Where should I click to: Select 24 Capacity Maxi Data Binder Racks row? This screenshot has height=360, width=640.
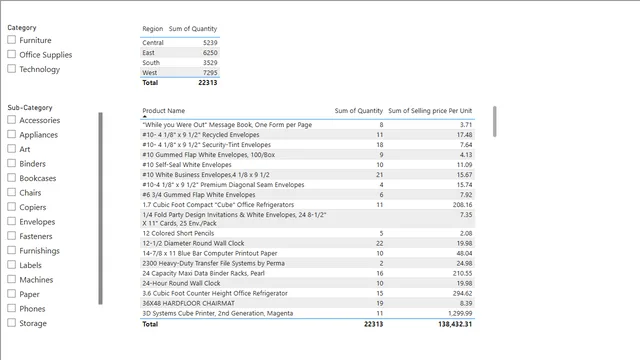[x=307, y=273]
